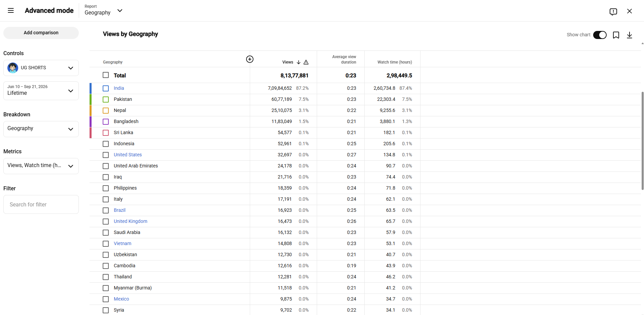This screenshot has width=644, height=315.
Task: Download the current view report
Action: (x=630, y=35)
